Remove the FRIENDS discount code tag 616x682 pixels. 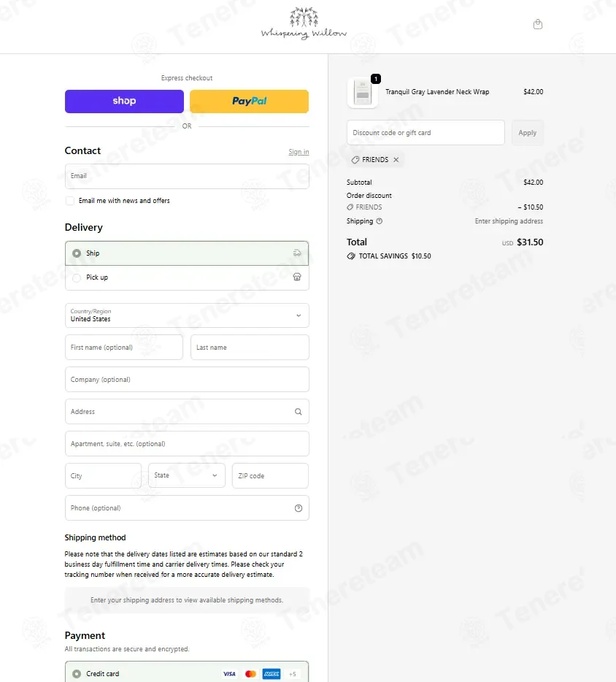pyautogui.click(x=396, y=160)
